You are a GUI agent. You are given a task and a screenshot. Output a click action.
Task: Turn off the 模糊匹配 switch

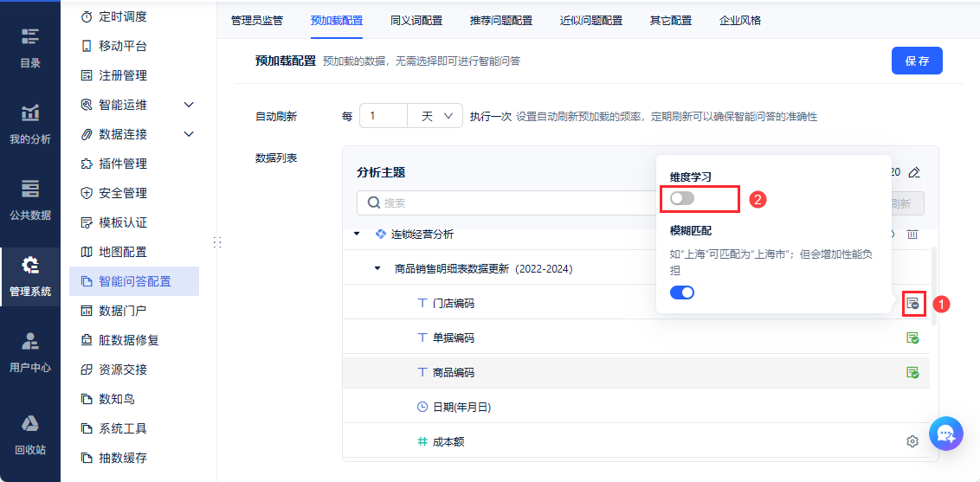[682, 292]
